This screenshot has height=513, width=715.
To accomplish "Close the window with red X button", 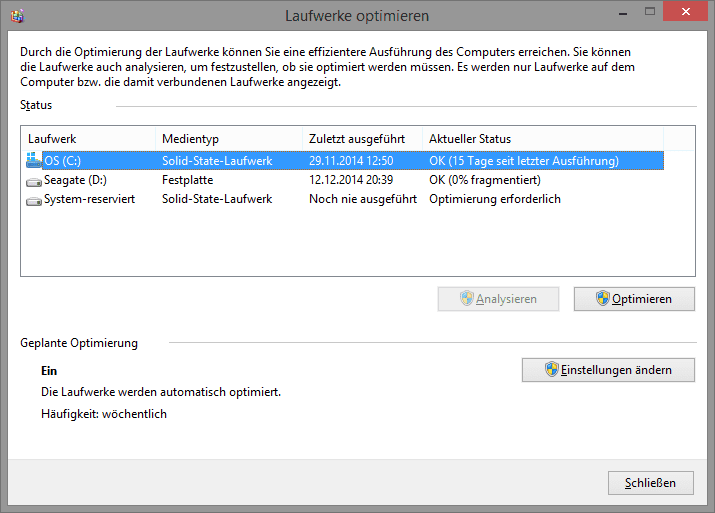I will tap(685, 11).
